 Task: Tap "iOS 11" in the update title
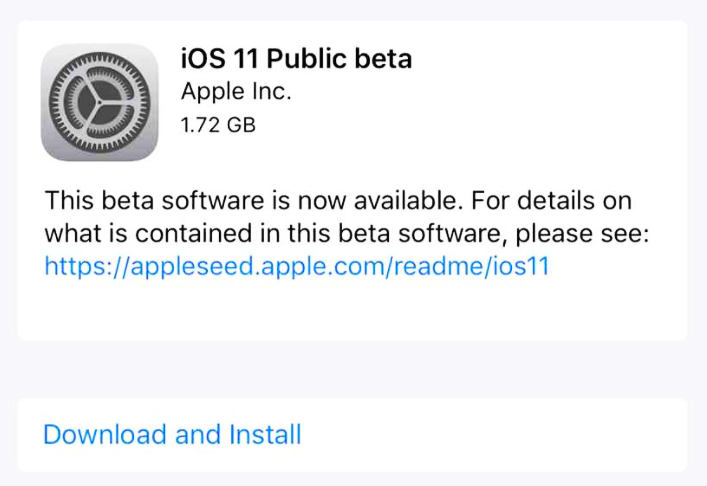click(221, 58)
